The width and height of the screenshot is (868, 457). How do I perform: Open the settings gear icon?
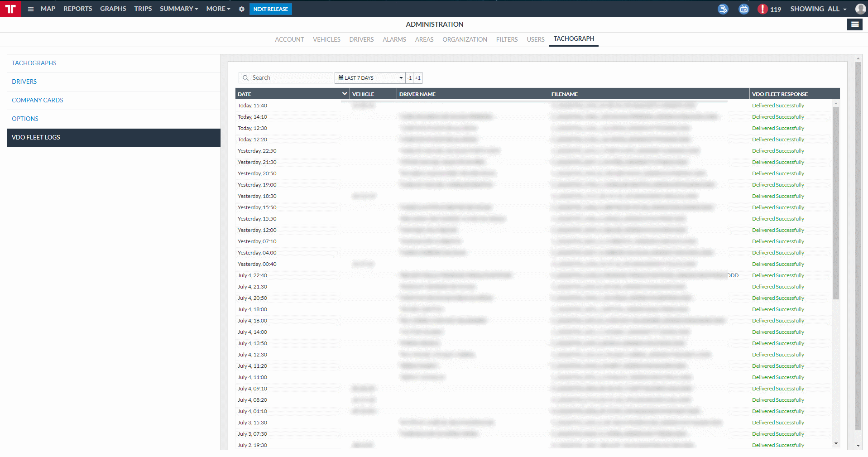242,9
